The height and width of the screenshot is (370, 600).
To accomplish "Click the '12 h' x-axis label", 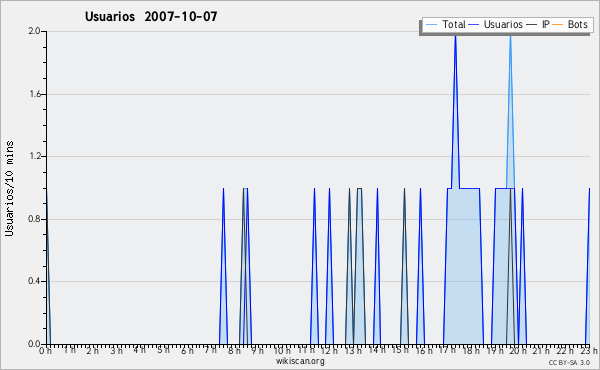I will tap(329, 350).
